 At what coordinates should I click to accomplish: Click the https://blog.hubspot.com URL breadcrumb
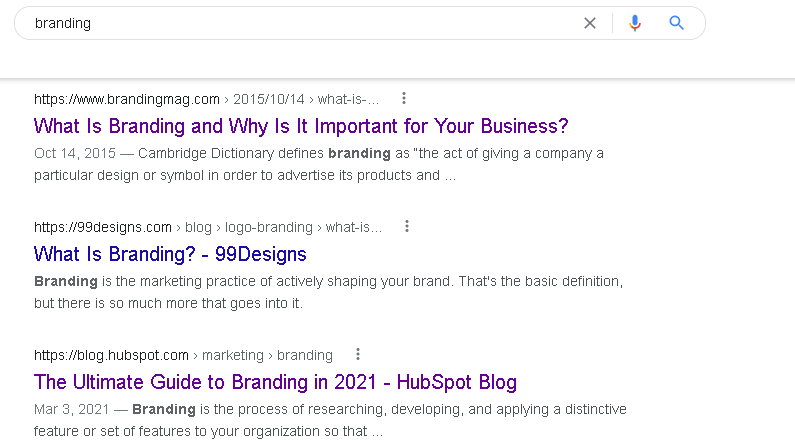tap(111, 355)
